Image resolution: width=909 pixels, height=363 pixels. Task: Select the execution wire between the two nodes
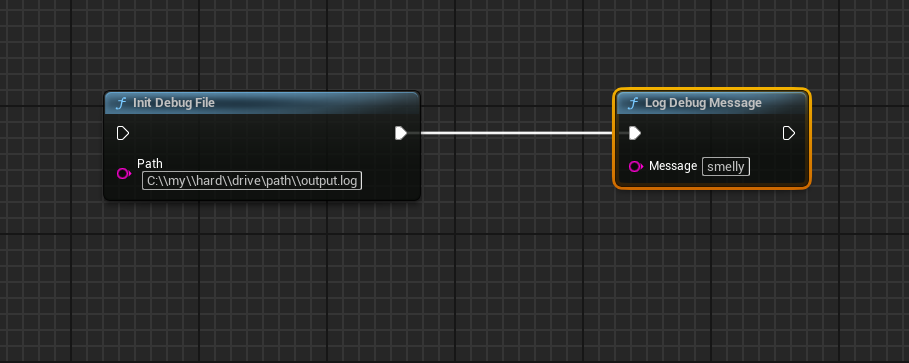point(516,133)
